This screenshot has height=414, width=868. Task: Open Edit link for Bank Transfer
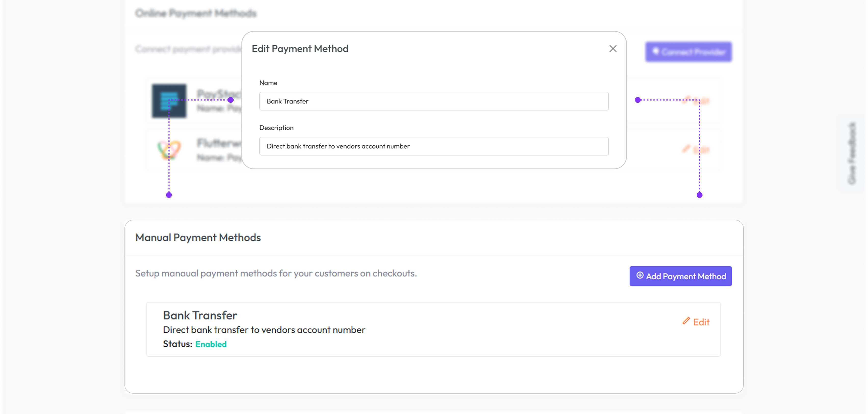pyautogui.click(x=701, y=322)
